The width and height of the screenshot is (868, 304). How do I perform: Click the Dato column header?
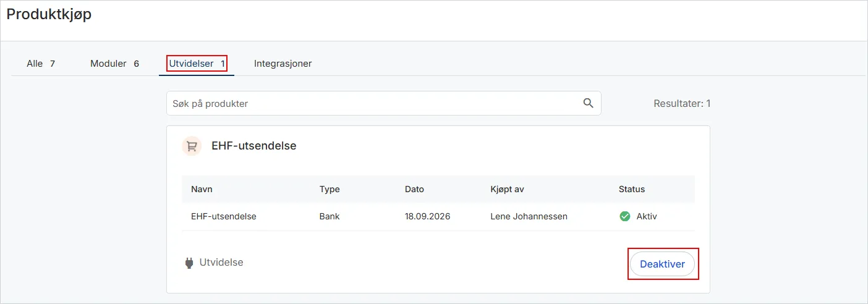(x=414, y=189)
